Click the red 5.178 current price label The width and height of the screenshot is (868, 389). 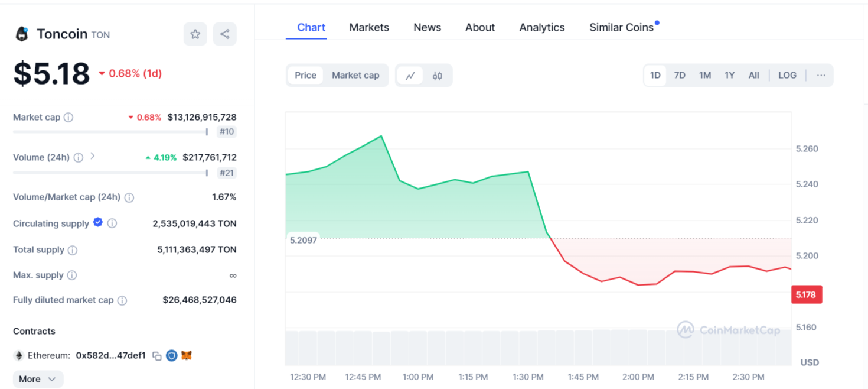[806, 294]
